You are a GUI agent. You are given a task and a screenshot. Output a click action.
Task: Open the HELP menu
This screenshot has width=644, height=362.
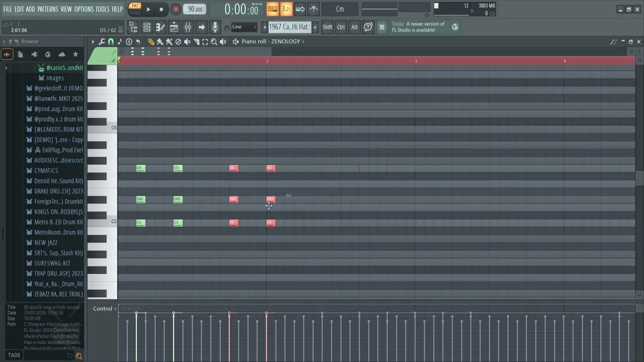coord(117,9)
